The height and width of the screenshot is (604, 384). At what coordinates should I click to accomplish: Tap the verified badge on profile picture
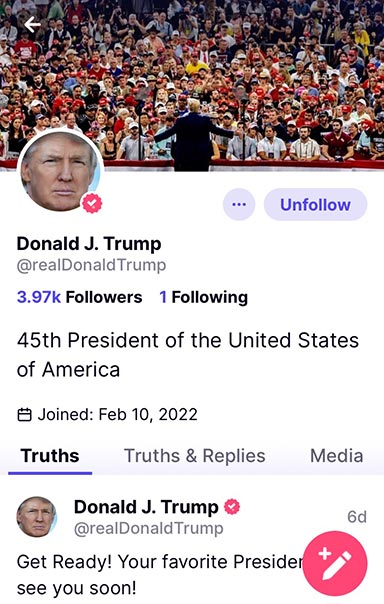coord(92,203)
